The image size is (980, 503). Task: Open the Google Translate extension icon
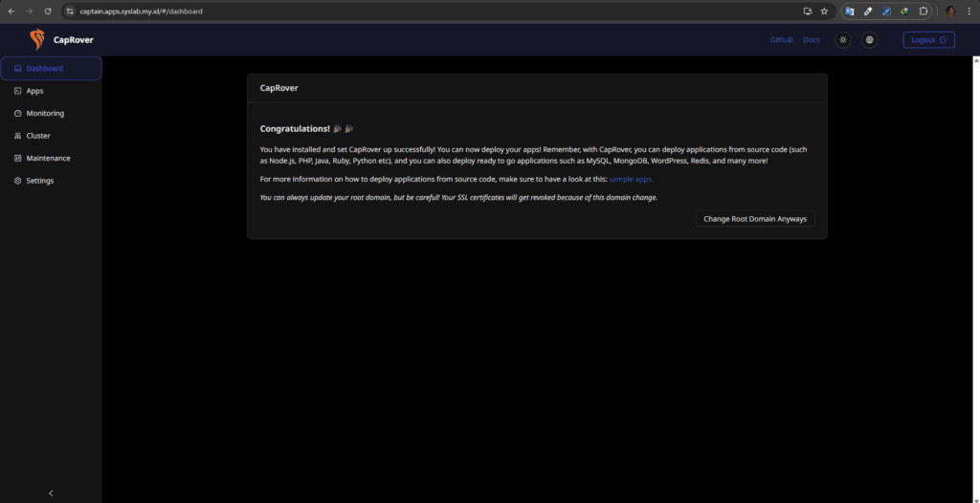coord(850,11)
